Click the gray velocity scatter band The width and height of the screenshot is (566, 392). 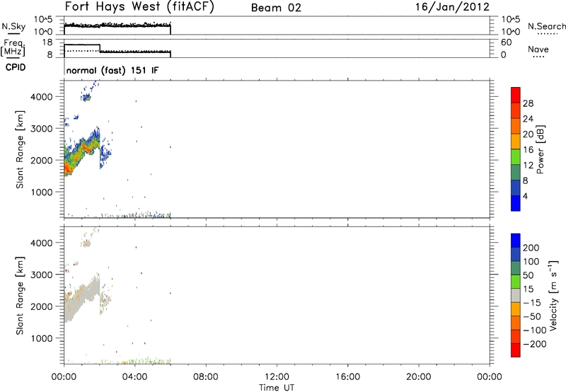(81, 296)
